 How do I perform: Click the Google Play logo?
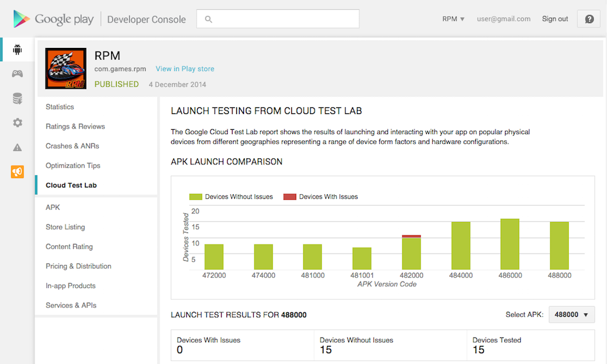pyautogui.click(x=53, y=19)
